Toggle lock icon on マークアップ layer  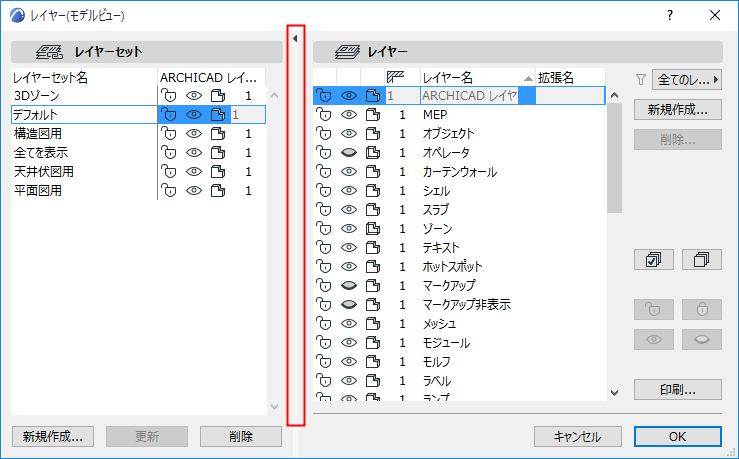tap(324, 286)
